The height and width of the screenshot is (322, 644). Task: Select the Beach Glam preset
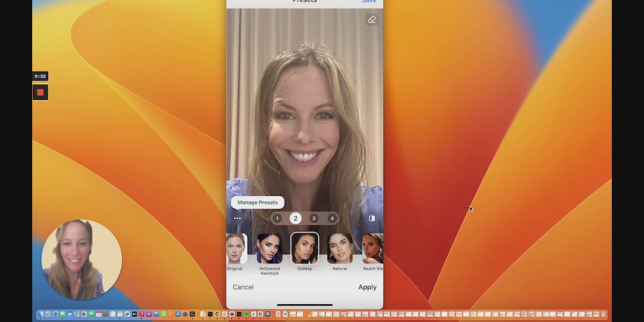click(373, 248)
